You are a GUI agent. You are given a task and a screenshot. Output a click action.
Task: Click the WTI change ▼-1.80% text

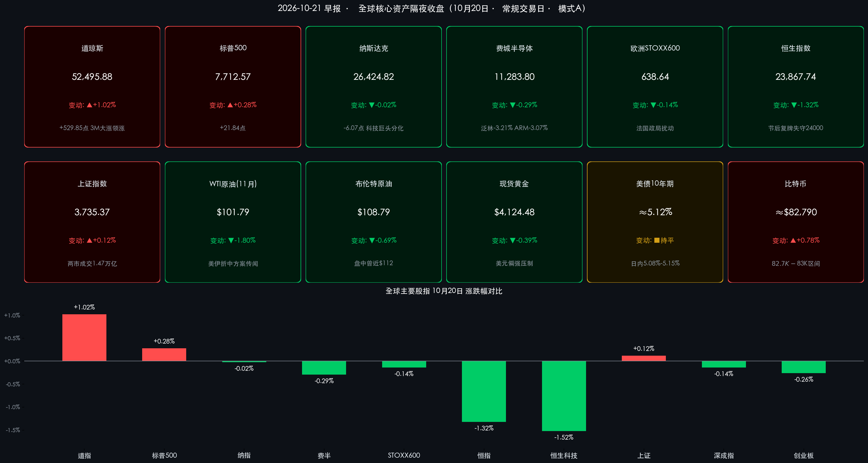pos(233,241)
